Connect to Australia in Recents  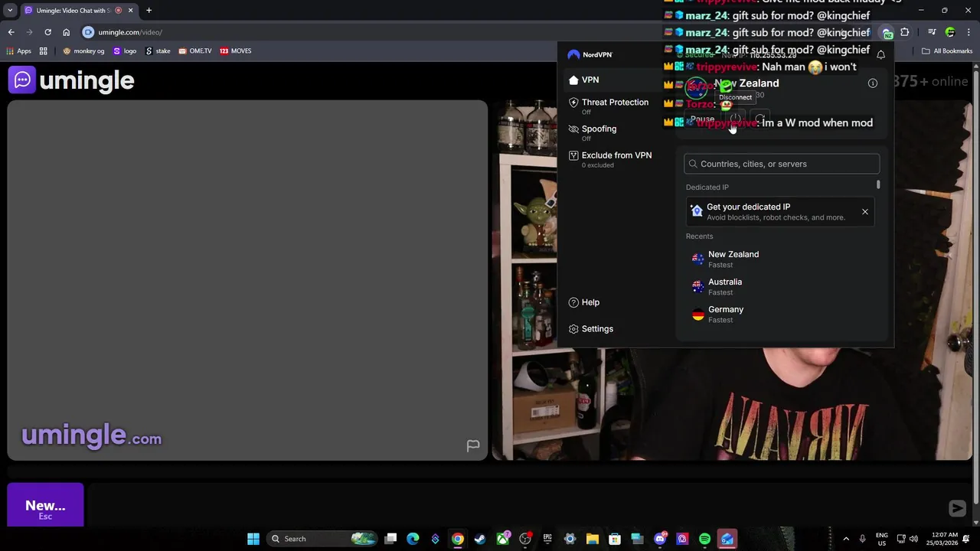pyautogui.click(x=780, y=287)
